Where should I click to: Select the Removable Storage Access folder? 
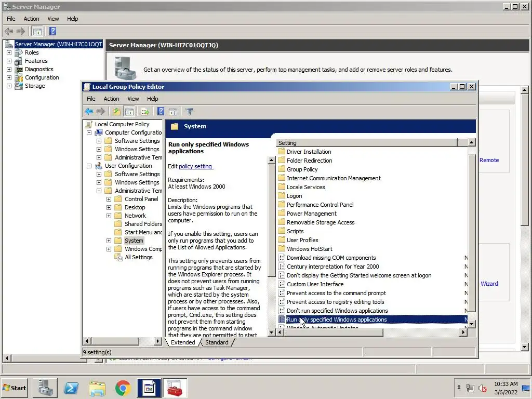click(x=320, y=222)
